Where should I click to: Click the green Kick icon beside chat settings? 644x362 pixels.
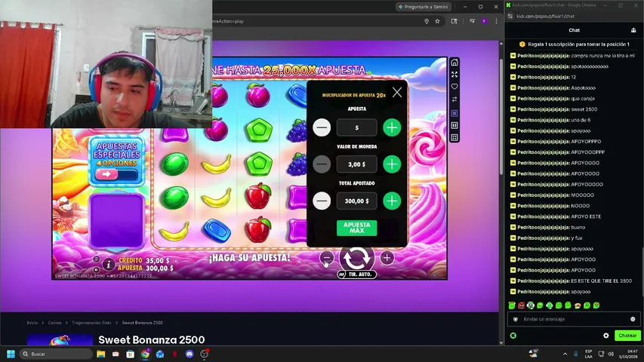pyautogui.click(x=513, y=336)
